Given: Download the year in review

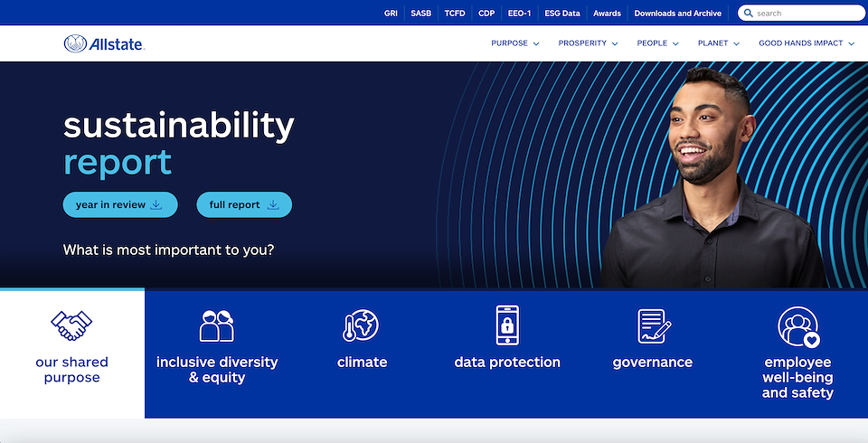Looking at the screenshot, I should click(120, 205).
